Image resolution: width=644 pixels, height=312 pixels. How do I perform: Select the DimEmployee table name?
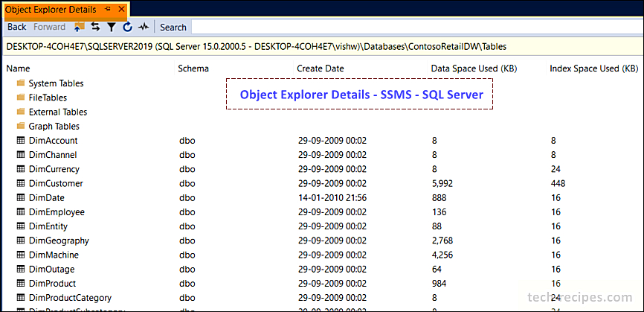pos(57,212)
